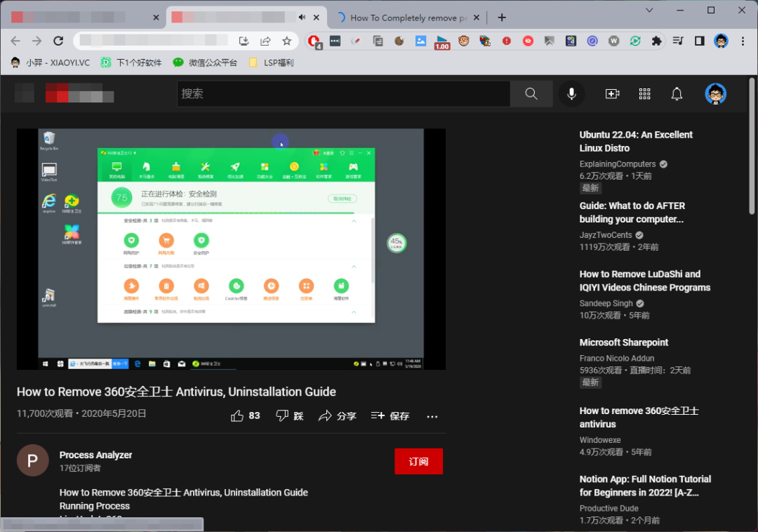The height and width of the screenshot is (532, 758).
Task: Open the YouTube apps grid icon
Action: (644, 93)
